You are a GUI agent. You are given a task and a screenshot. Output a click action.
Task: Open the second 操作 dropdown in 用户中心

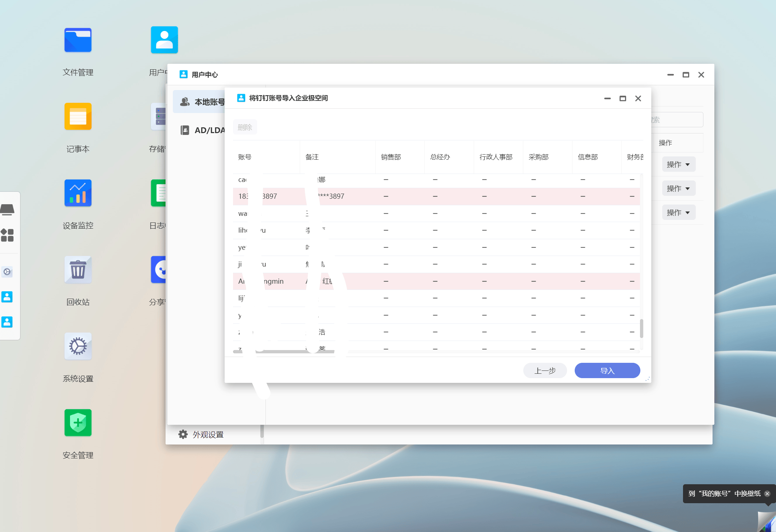click(679, 189)
